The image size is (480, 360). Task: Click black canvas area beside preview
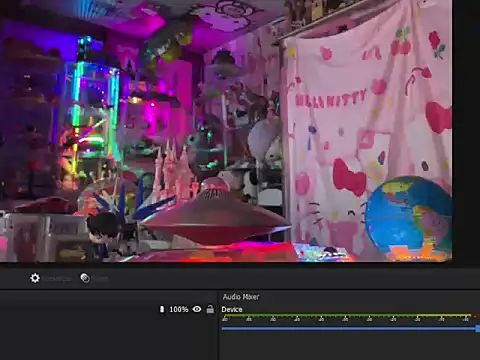pyautogui.click(x=466, y=133)
